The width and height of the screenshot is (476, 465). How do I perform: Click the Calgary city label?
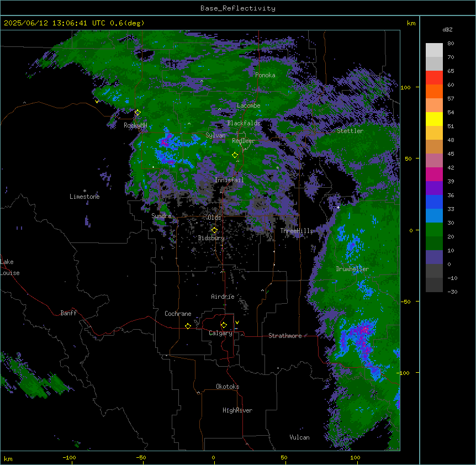pos(220,333)
